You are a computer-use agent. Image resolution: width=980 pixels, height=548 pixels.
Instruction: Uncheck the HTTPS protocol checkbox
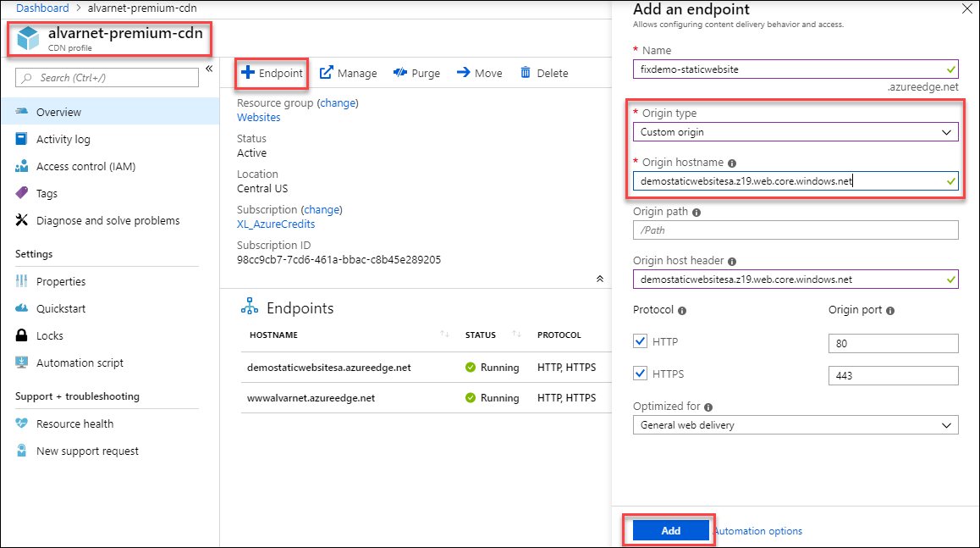640,373
